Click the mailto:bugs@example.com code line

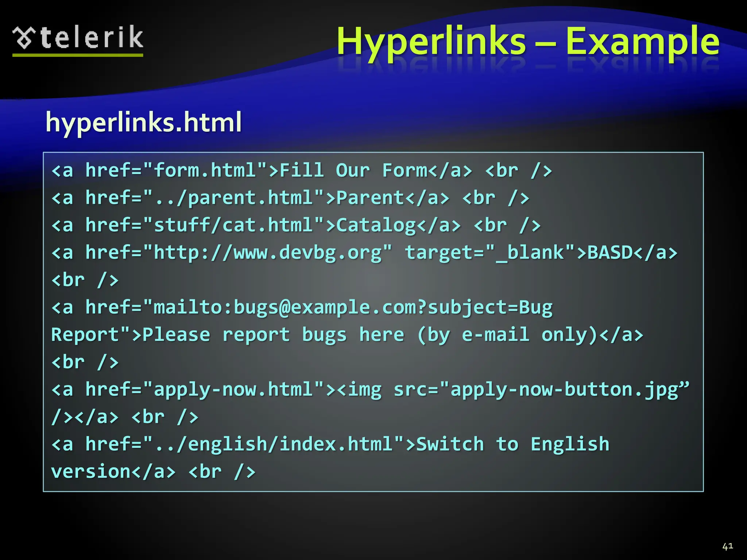click(302, 307)
